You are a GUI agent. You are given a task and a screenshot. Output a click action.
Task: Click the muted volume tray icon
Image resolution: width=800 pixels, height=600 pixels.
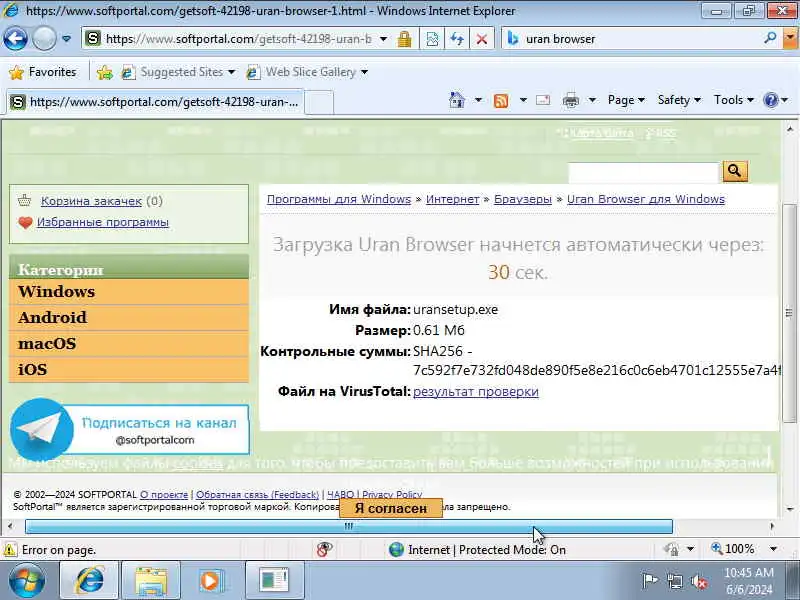pyautogui.click(x=698, y=581)
